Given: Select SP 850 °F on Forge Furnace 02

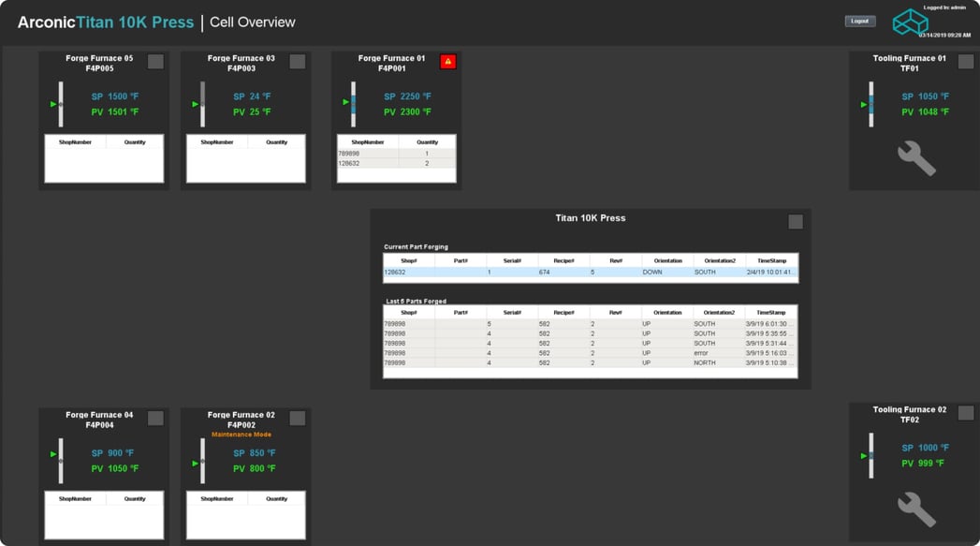Looking at the screenshot, I should pos(255,452).
